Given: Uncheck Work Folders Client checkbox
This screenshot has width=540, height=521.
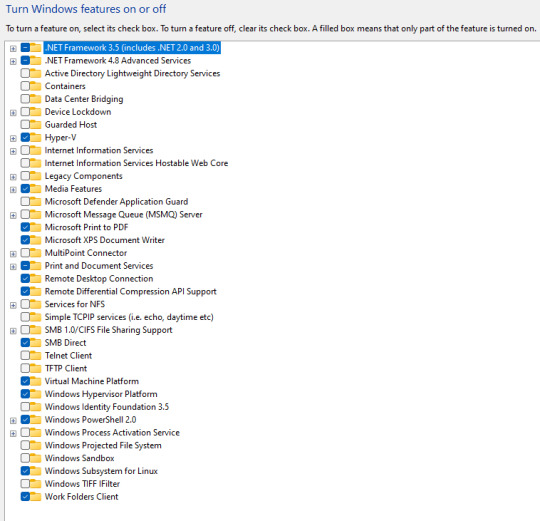Looking at the screenshot, I should point(25,497).
